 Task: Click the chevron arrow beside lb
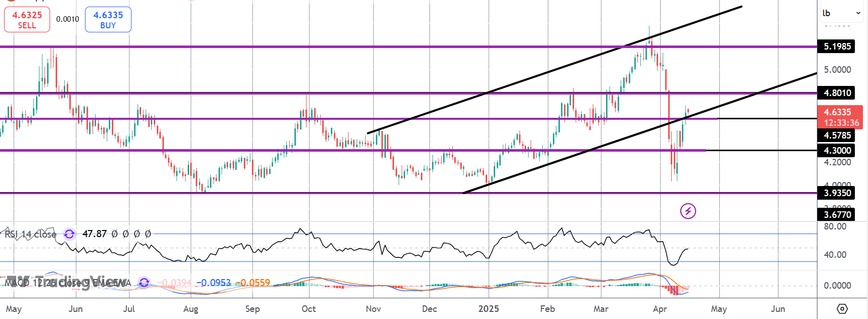coord(858,13)
